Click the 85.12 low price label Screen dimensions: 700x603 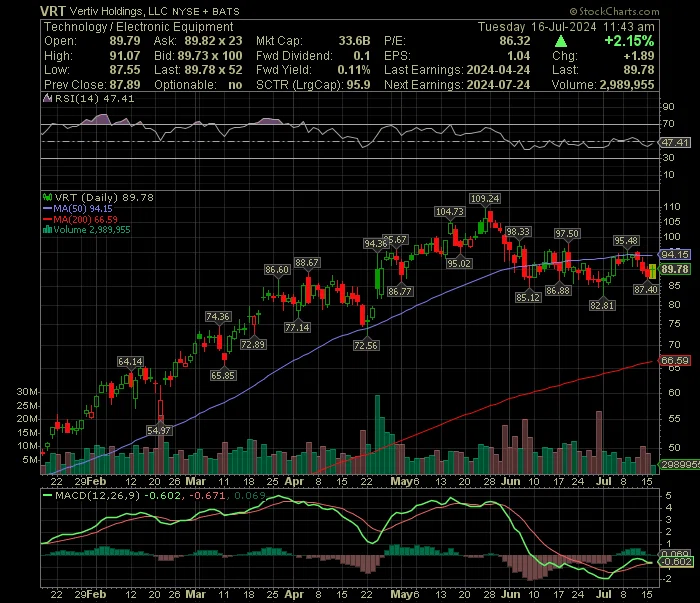[x=528, y=297]
